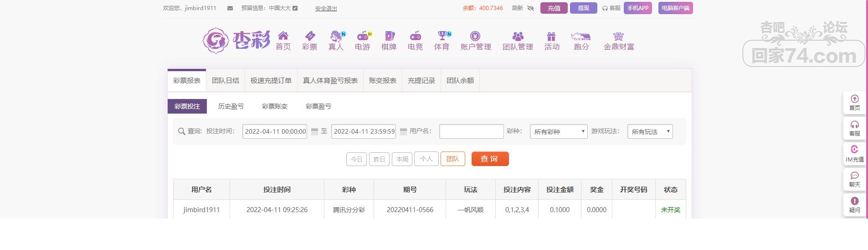The image size is (868, 250).
Task: Click the 一帆风顺 play type cell
Action: click(471, 210)
